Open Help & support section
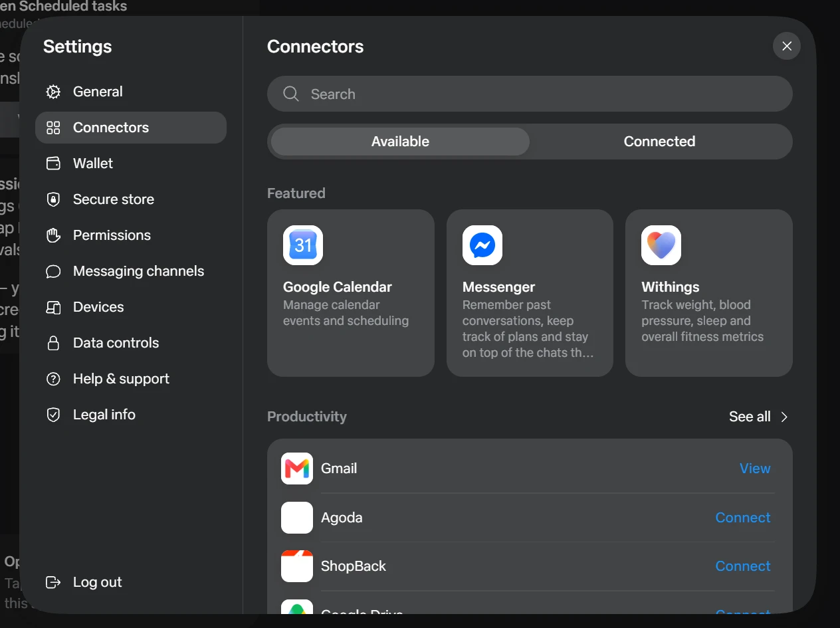This screenshot has width=840, height=628. point(131,379)
